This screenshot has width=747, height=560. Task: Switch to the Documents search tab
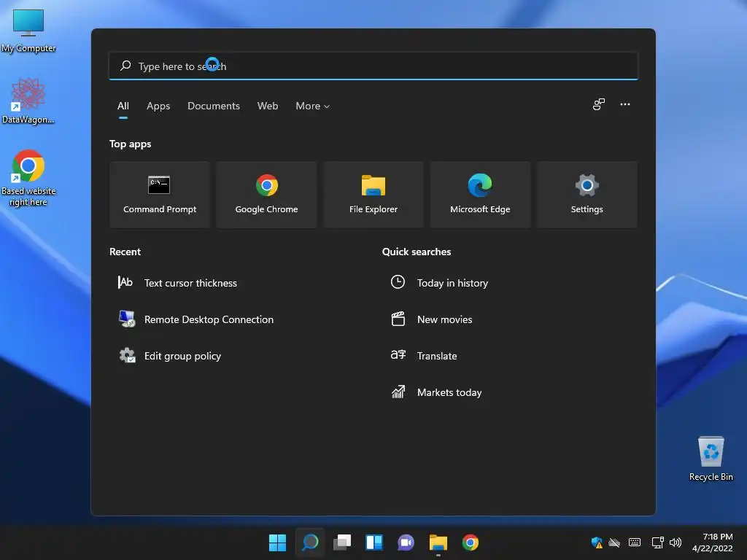click(214, 106)
